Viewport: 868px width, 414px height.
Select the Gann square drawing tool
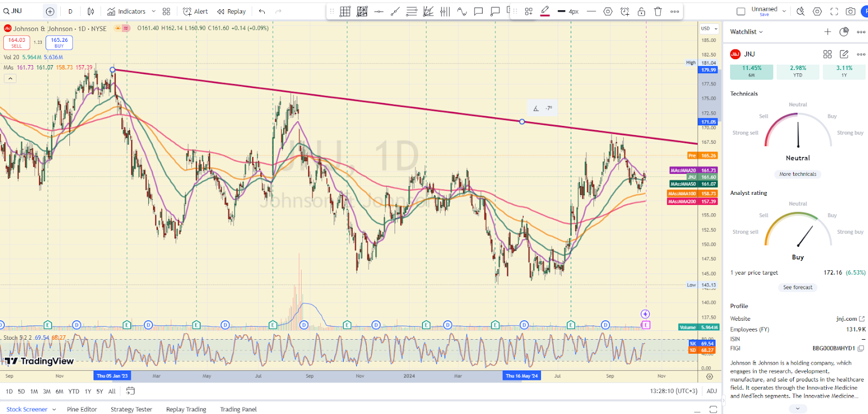[362, 11]
